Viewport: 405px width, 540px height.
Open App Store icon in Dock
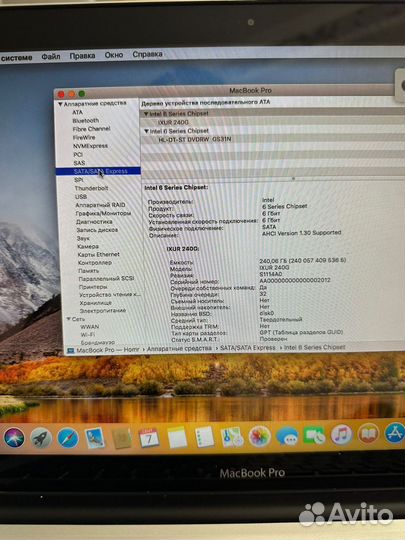(395, 433)
